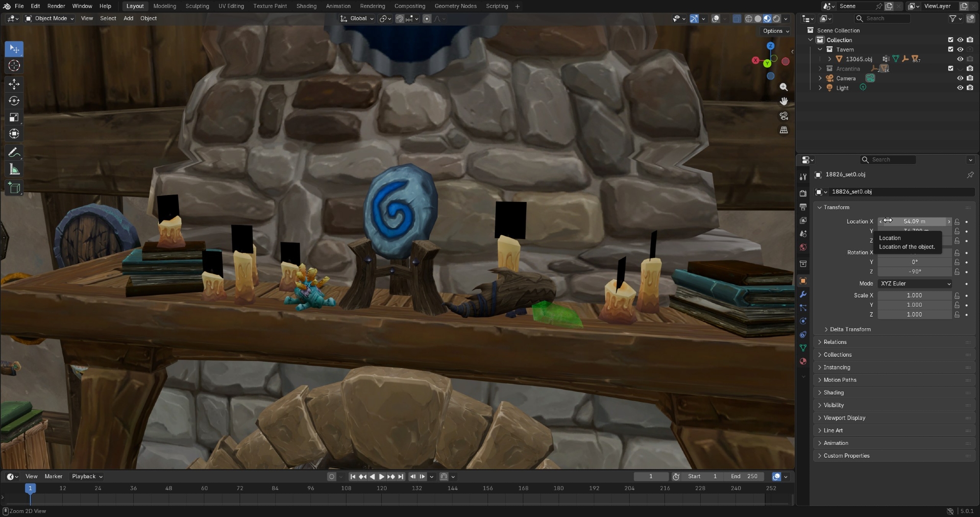Toggle camera view in viewport
This screenshot has width=980, height=517.
click(784, 116)
